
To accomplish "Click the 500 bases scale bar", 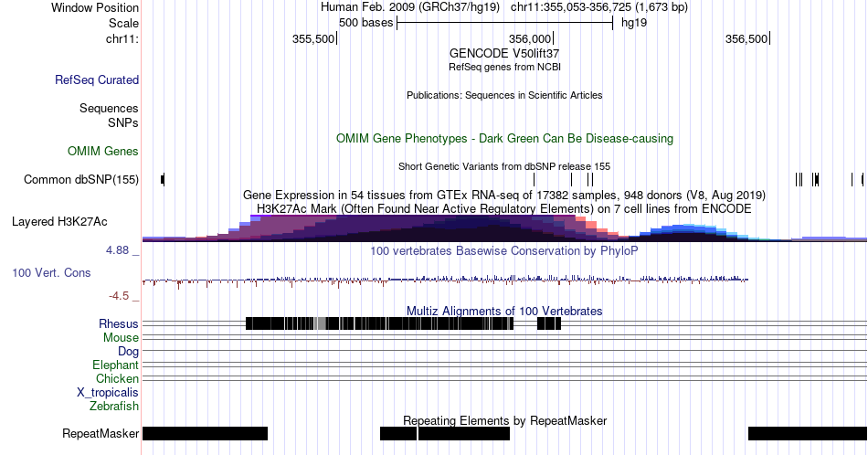I will tap(505, 23).
